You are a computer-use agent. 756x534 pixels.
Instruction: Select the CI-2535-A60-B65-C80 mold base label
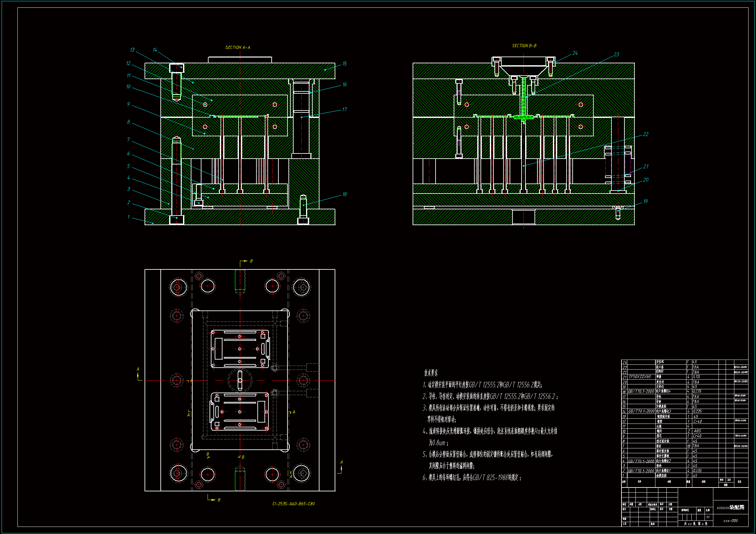coord(293,504)
